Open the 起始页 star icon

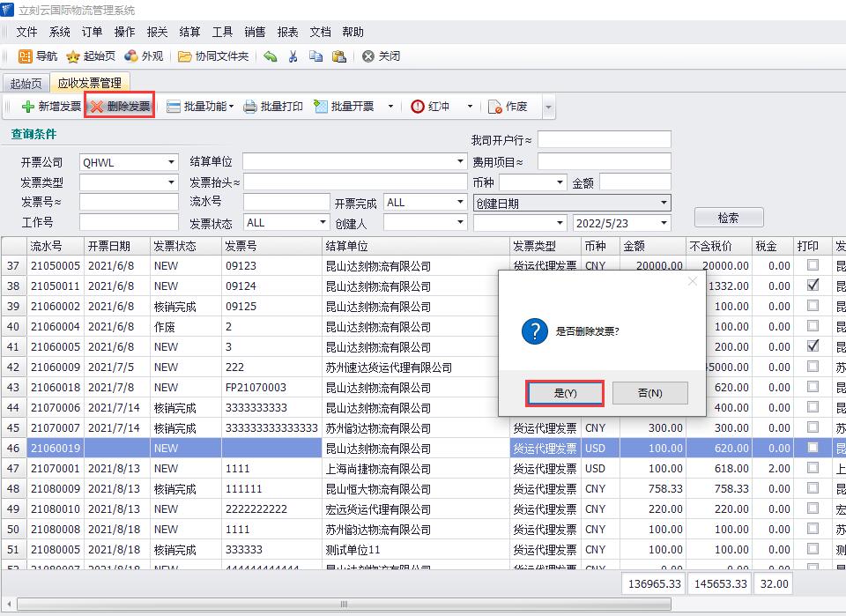tap(73, 56)
